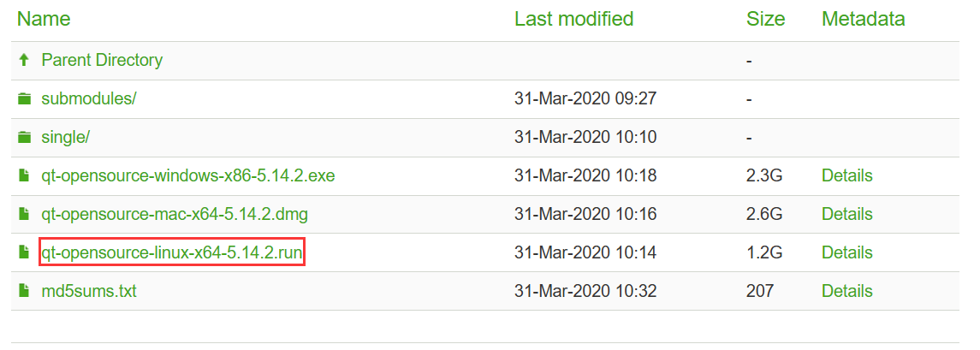Download qt-opensource-linux-x64-5.14.2.run
This screenshot has height=350, width=980.
(172, 252)
